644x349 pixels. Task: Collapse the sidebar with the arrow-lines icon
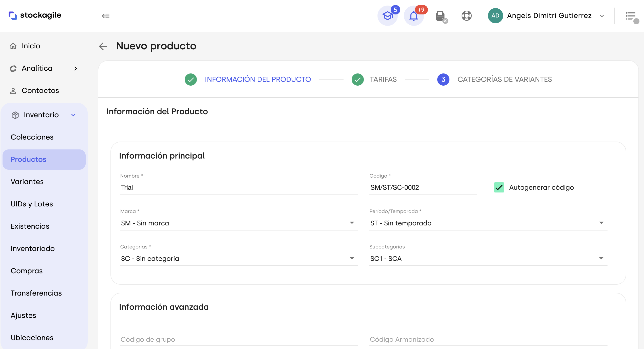[106, 16]
